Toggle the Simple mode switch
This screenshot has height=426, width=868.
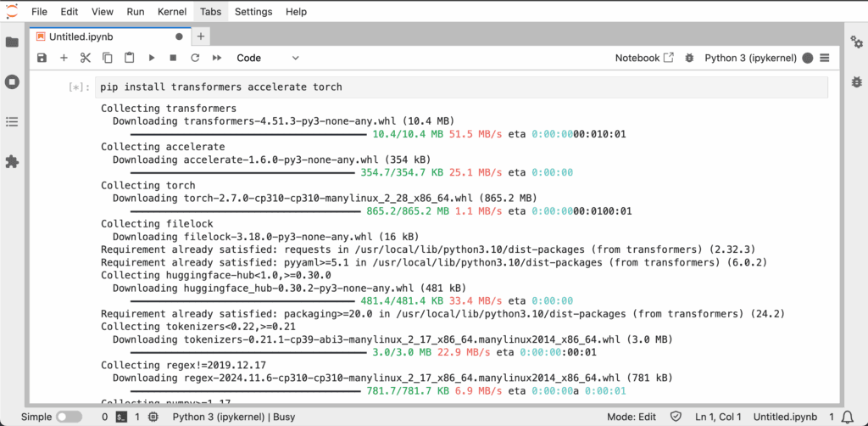(69, 417)
